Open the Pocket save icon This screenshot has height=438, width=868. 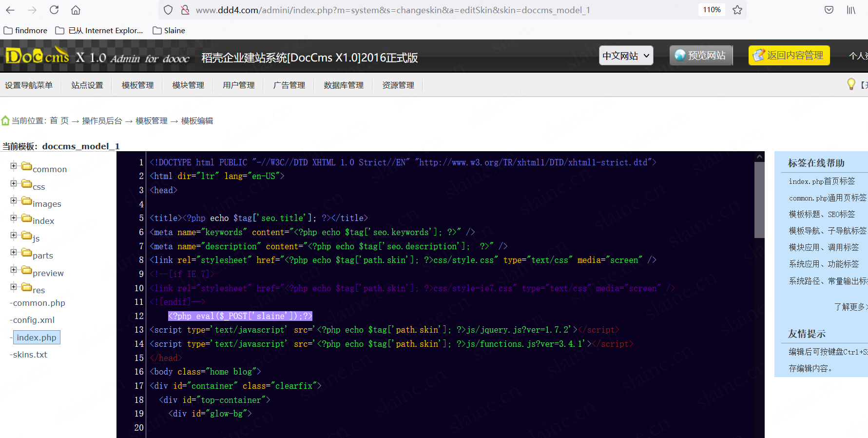click(829, 10)
